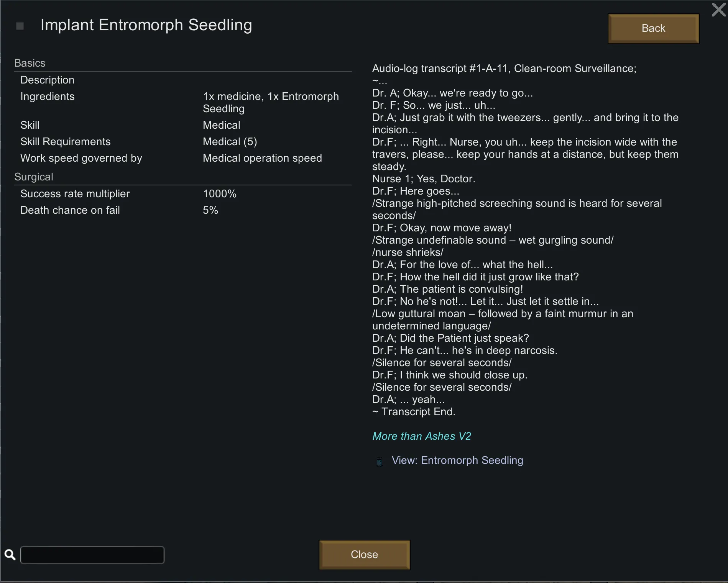Image resolution: width=728 pixels, height=583 pixels.
Task: Click the magnifying glass search icon
Action: pyautogui.click(x=10, y=555)
